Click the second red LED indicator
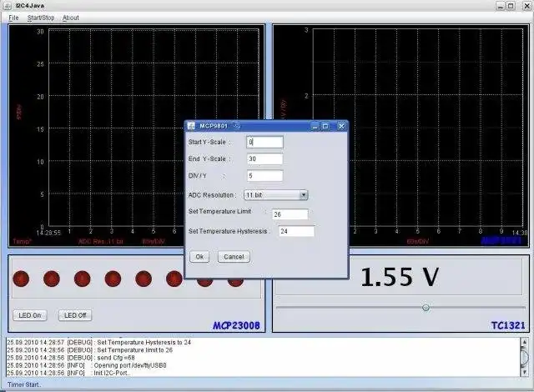This screenshot has width=534, height=392. pyautogui.click(x=52, y=279)
